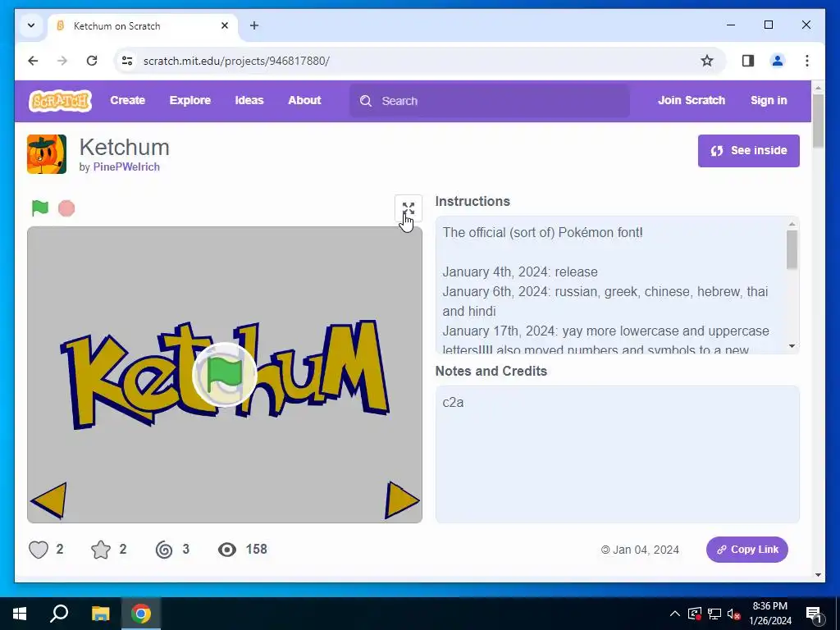Viewport: 840px width, 630px height.
Task: Show hidden system tray icons
Action: (675, 614)
